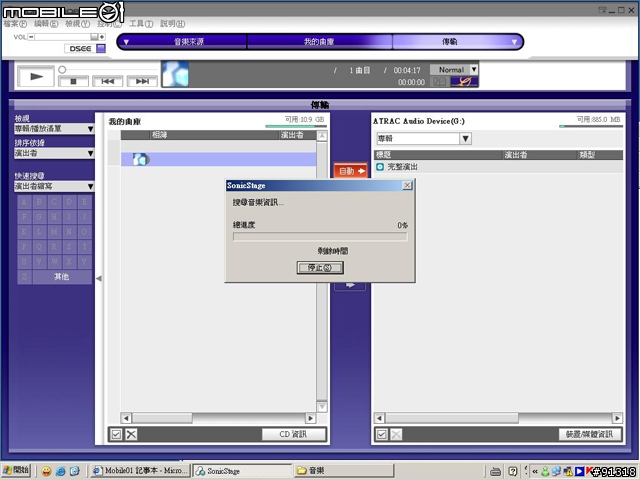Open the 音樂 folder taskbar item
This screenshot has height=480, width=640.
tap(344, 471)
